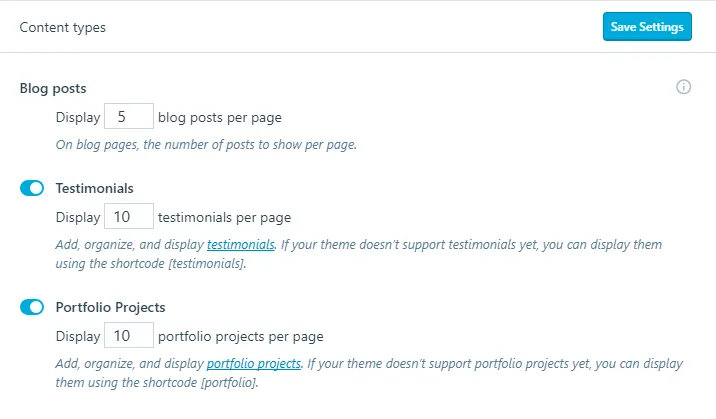This screenshot has width=716, height=419.
Task: Click the 'testimonials per page' text
Action: pos(224,218)
